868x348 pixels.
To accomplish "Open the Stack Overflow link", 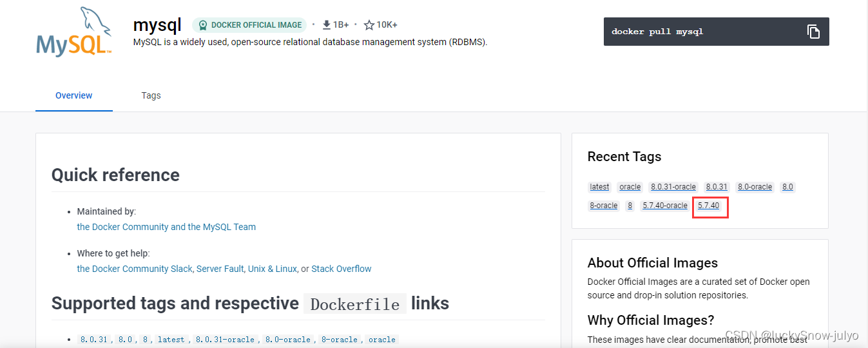I will coord(342,269).
